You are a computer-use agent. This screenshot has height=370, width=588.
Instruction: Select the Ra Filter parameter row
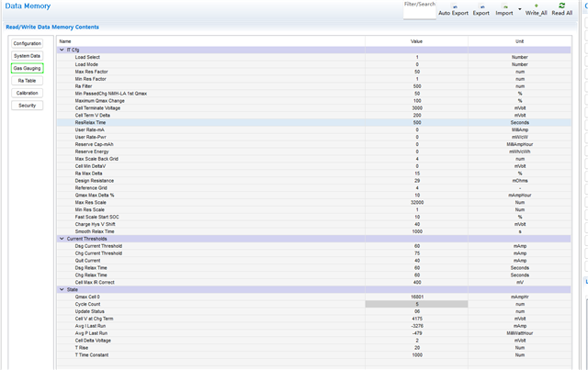(314, 86)
